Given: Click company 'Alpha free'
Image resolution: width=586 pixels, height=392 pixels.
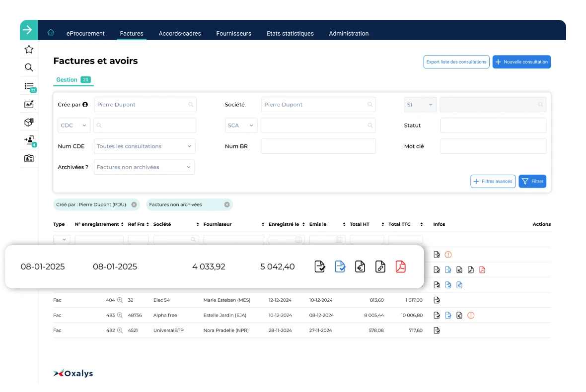Looking at the screenshot, I should pos(165,316).
